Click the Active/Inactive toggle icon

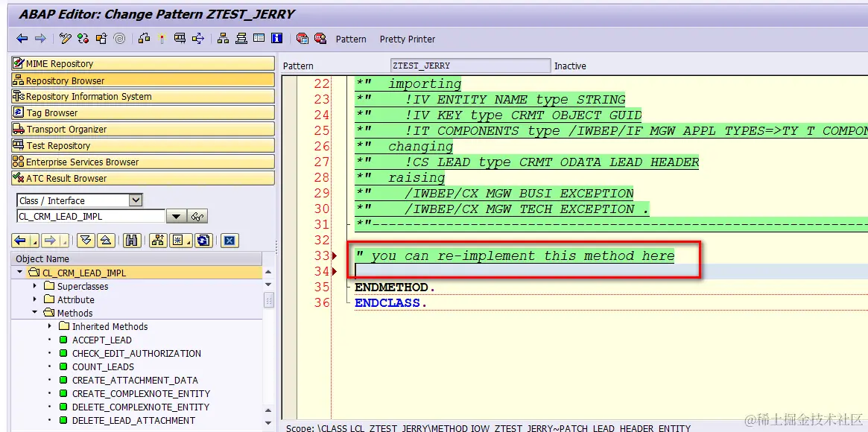pos(83,38)
